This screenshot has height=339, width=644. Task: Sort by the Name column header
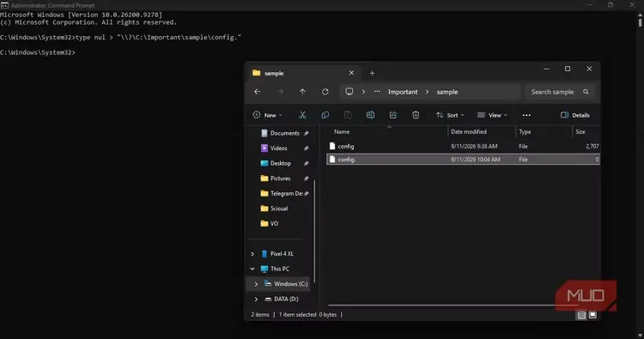coord(342,132)
